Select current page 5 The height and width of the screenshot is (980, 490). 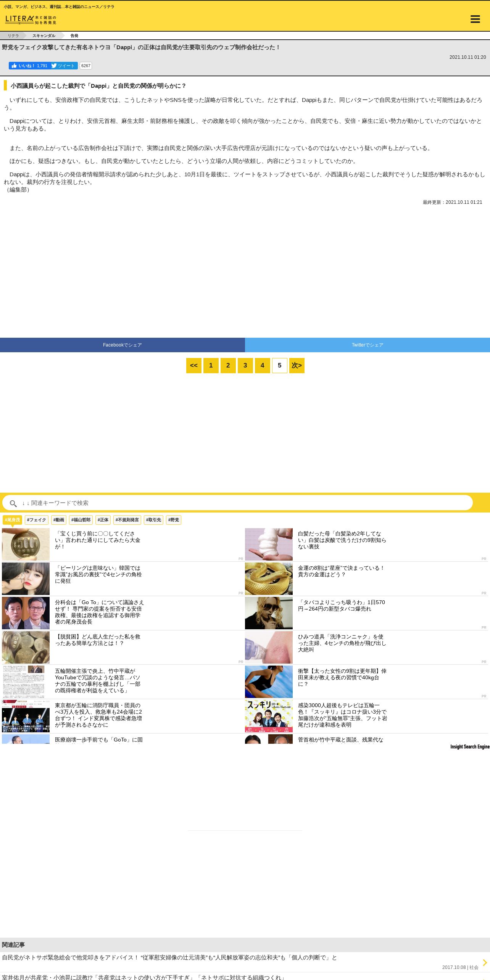pyautogui.click(x=280, y=366)
